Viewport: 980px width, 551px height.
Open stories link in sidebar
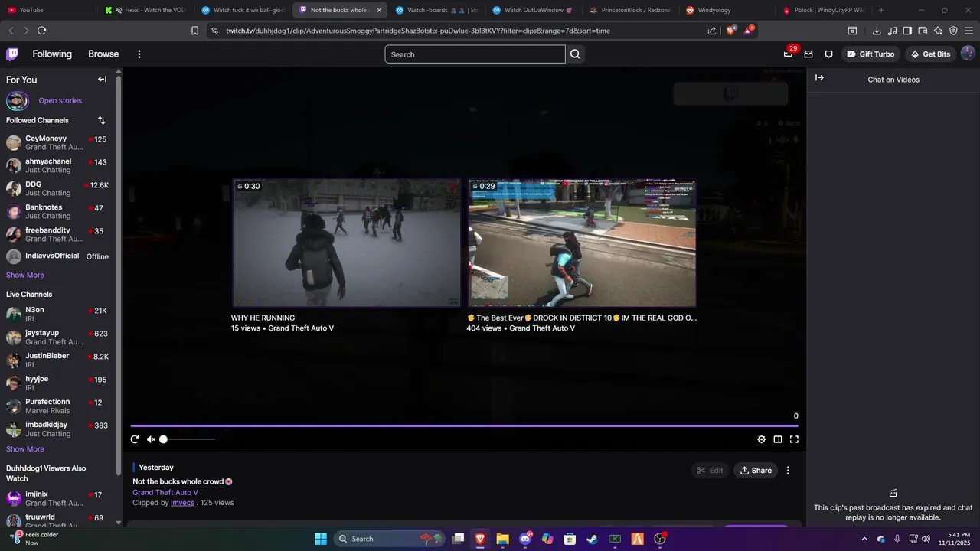(60, 101)
